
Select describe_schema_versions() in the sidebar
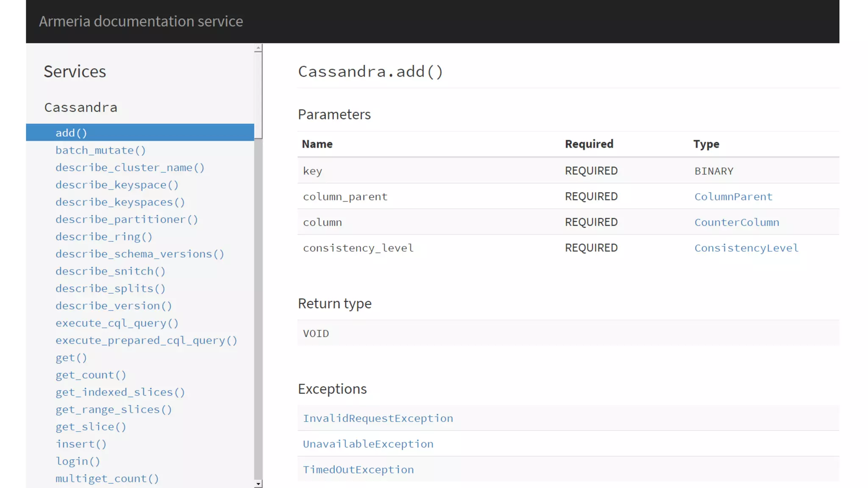point(139,254)
